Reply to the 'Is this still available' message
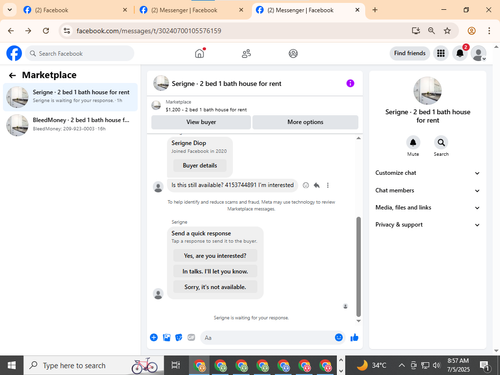 tap(317, 185)
